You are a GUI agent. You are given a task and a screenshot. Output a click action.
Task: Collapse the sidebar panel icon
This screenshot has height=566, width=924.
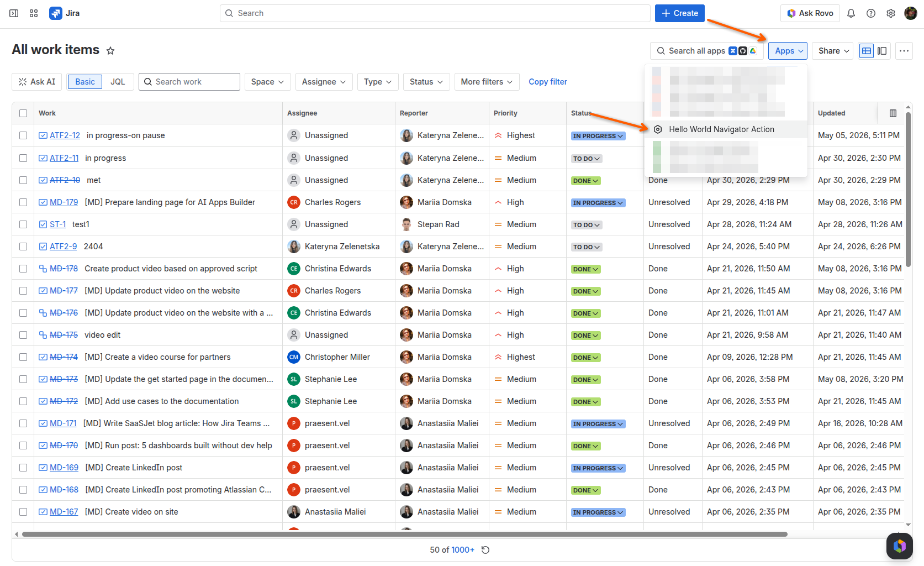pos(14,13)
